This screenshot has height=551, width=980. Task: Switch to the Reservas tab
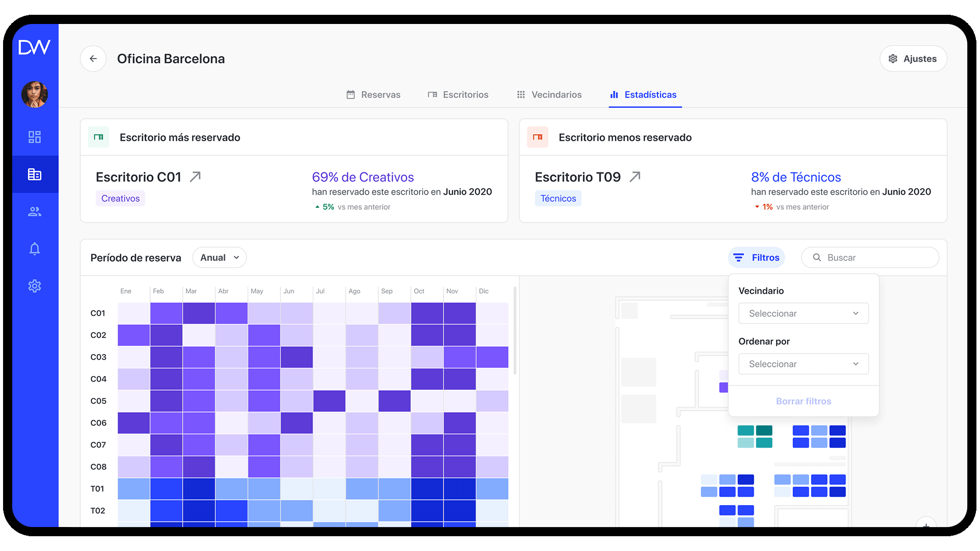373,95
